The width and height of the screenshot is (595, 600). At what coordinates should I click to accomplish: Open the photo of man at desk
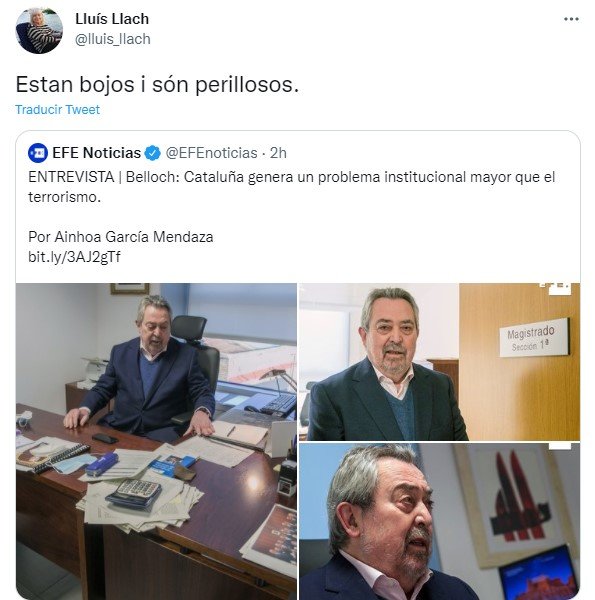[156, 441]
